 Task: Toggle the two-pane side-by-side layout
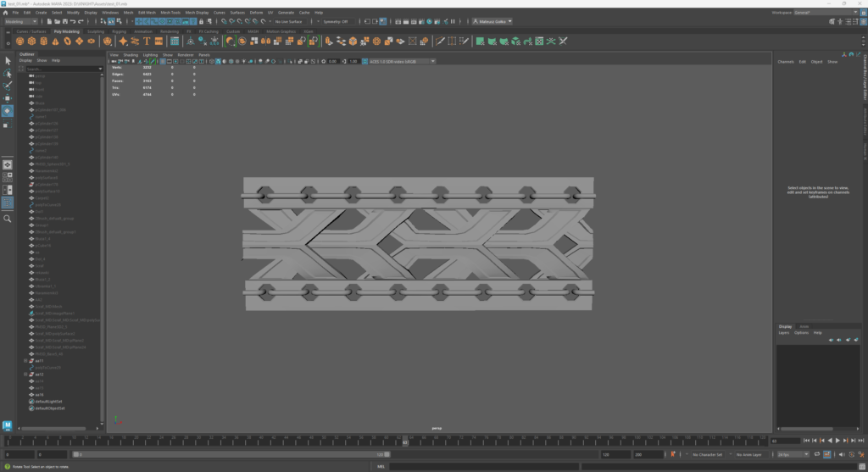(7, 190)
